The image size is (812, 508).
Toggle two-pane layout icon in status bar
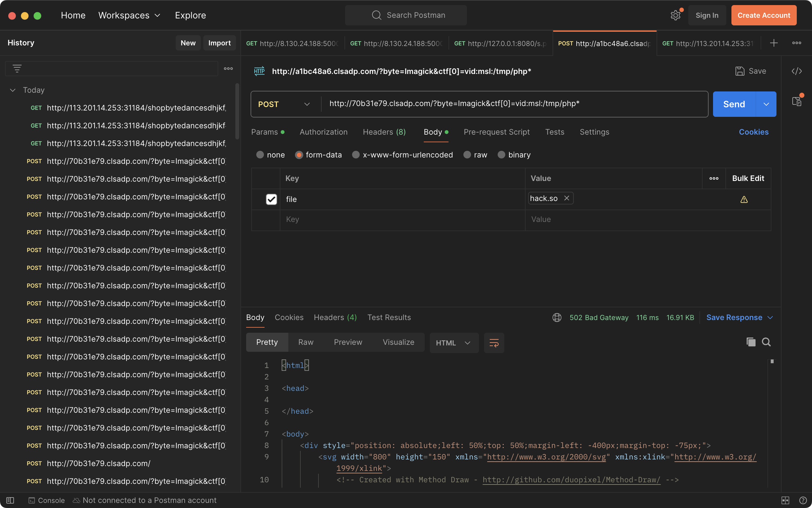point(785,500)
